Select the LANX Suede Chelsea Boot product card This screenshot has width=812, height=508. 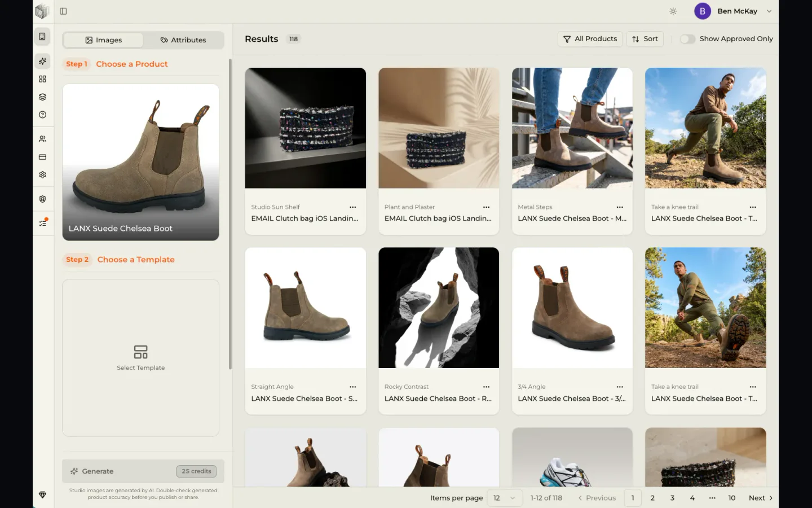pyautogui.click(x=140, y=163)
